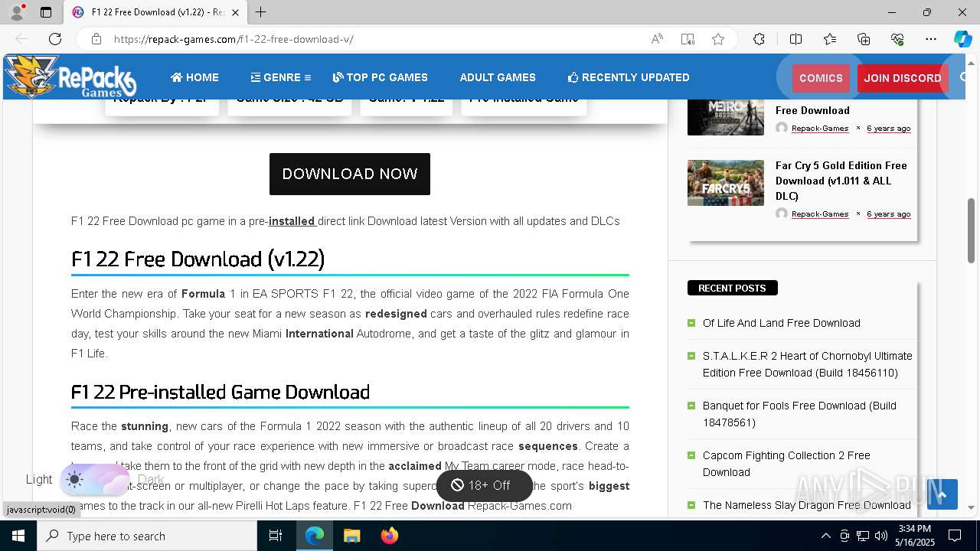
Task: Reload the page with Refresh icon
Action: coord(55,39)
